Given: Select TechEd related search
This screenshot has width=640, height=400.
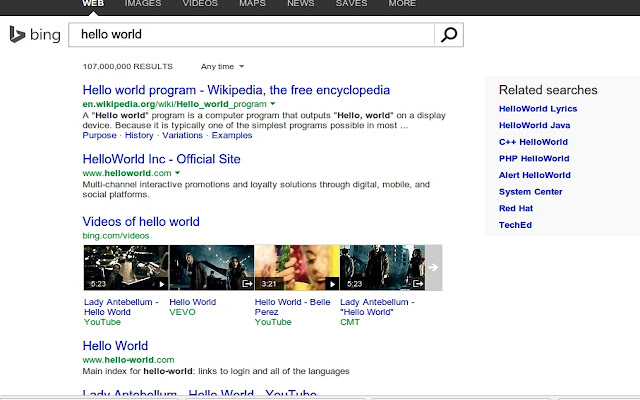Looking at the screenshot, I should point(515,225).
